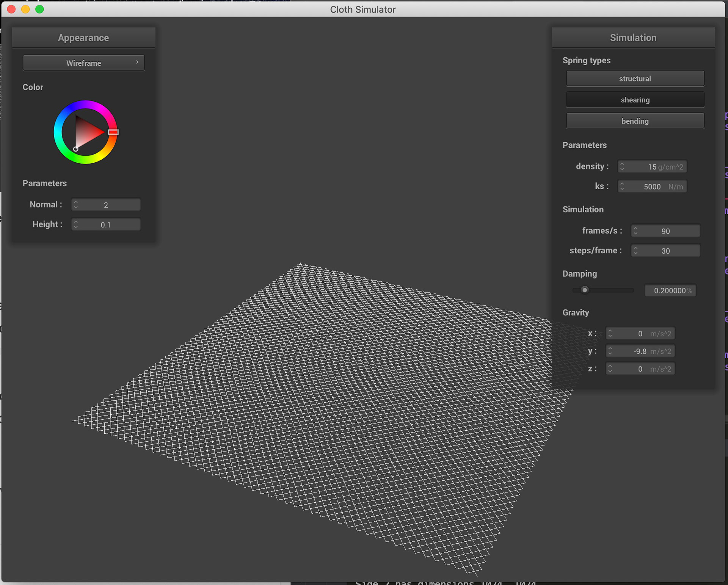Click the Gravity x value field

click(x=640, y=334)
